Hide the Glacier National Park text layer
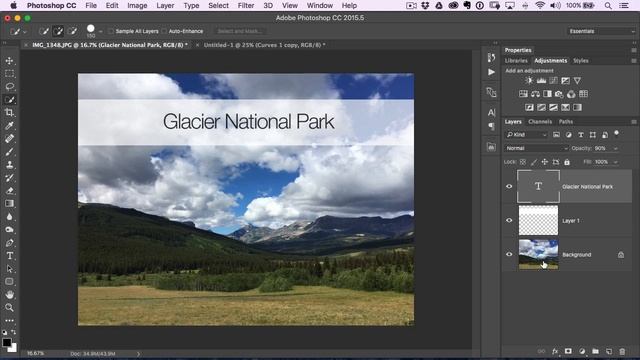 click(x=509, y=187)
